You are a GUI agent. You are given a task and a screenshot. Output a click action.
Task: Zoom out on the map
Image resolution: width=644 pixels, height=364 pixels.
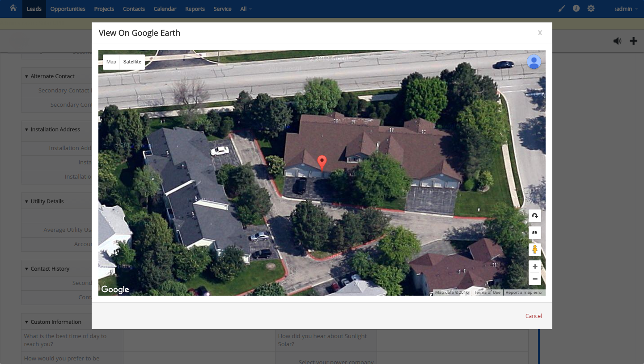(x=535, y=279)
